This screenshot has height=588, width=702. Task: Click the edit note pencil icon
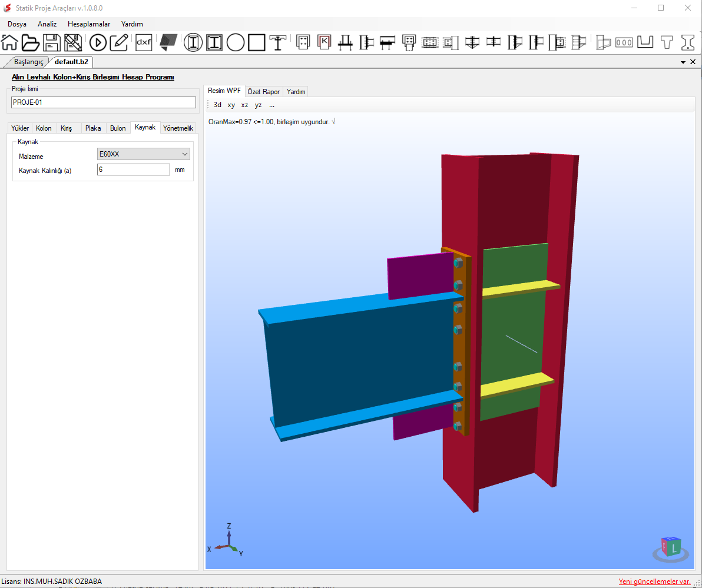click(120, 42)
